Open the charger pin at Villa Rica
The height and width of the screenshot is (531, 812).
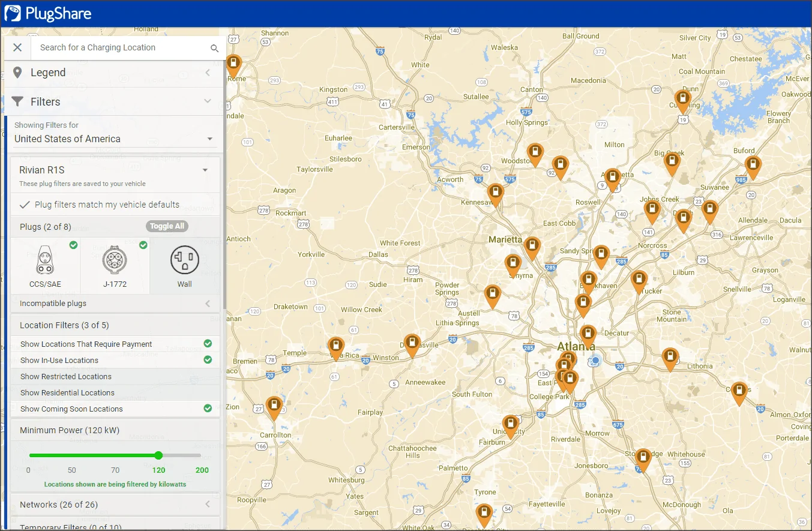(x=335, y=349)
